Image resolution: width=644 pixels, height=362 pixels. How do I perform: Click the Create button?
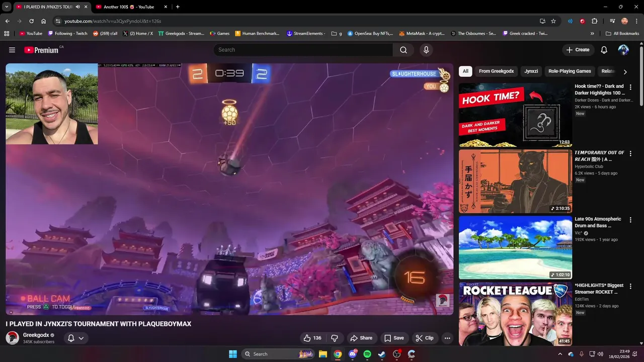(x=578, y=50)
